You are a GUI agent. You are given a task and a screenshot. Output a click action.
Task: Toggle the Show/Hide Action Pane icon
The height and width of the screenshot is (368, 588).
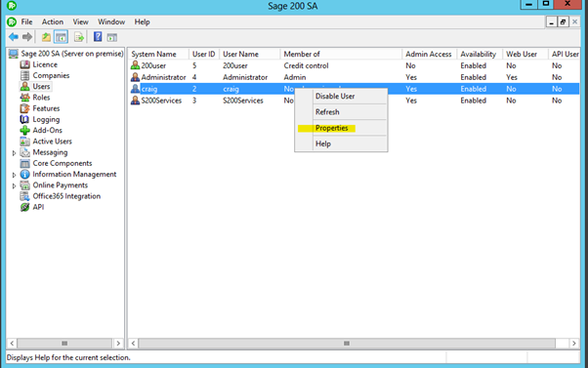tap(111, 37)
